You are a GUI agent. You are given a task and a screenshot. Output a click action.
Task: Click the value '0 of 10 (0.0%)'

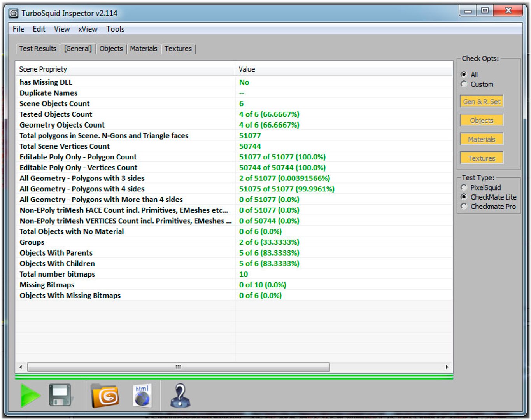[263, 285]
